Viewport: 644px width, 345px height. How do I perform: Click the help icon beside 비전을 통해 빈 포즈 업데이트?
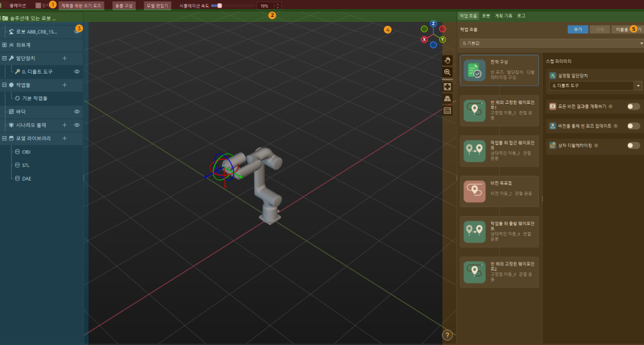[x=615, y=126]
